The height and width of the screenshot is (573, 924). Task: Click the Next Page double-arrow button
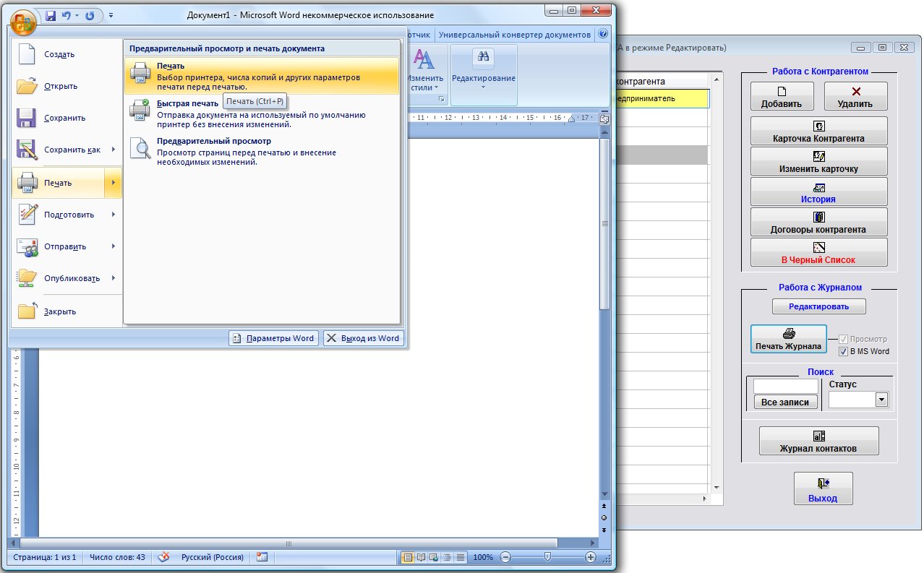pyautogui.click(x=604, y=529)
